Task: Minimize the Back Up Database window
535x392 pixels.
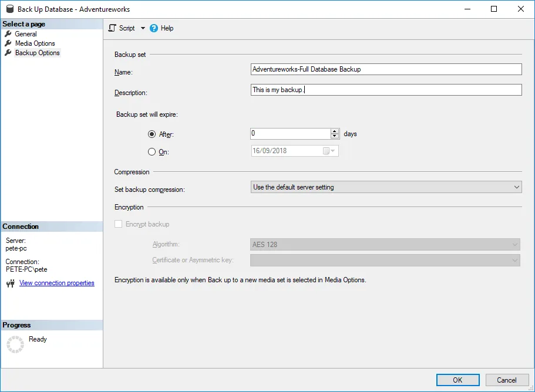Action: coord(467,9)
